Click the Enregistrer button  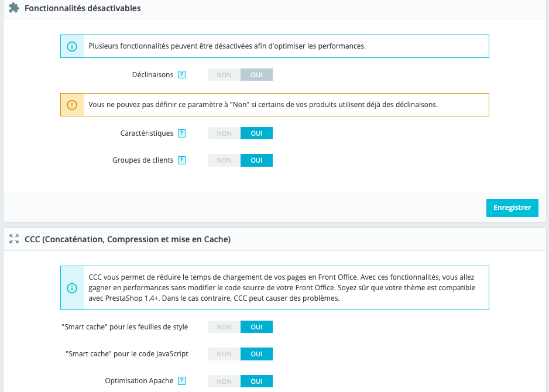[512, 208]
